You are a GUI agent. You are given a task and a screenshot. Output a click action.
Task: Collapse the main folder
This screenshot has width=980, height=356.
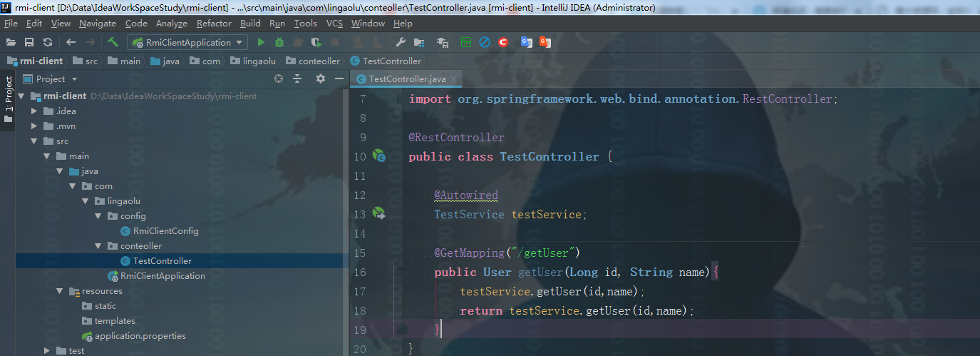tap(47, 156)
